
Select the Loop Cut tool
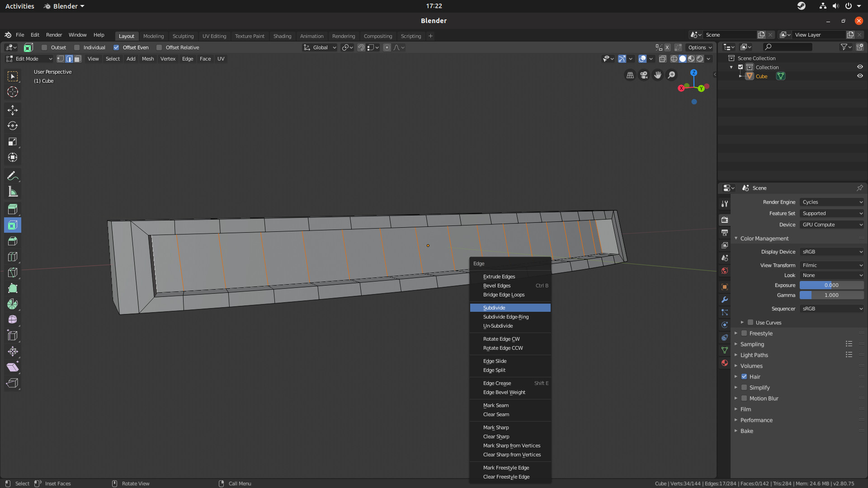coord(13,257)
